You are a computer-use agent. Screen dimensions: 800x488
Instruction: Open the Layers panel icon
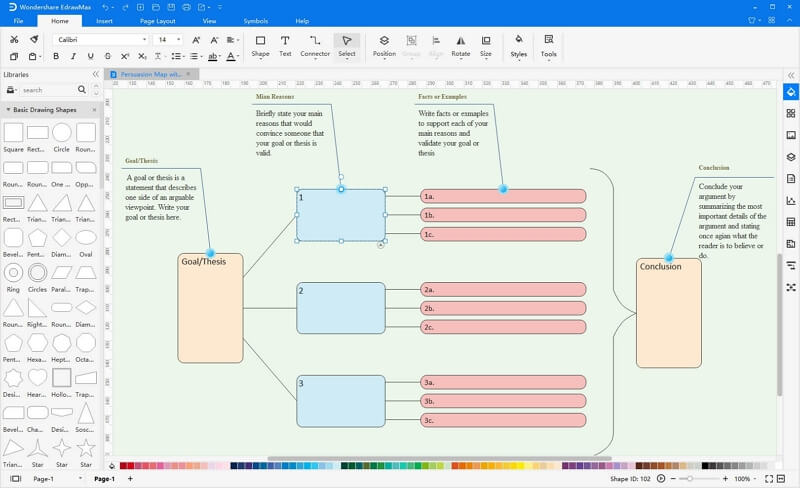[791, 157]
